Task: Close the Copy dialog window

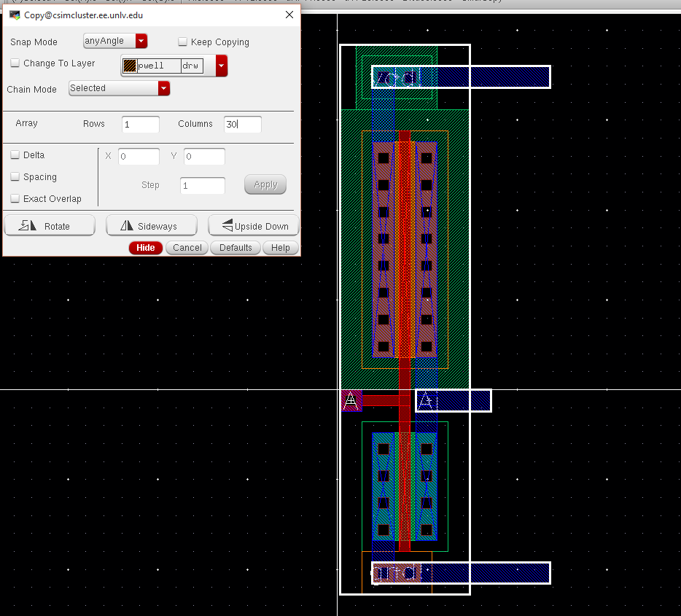Action: click(287, 15)
